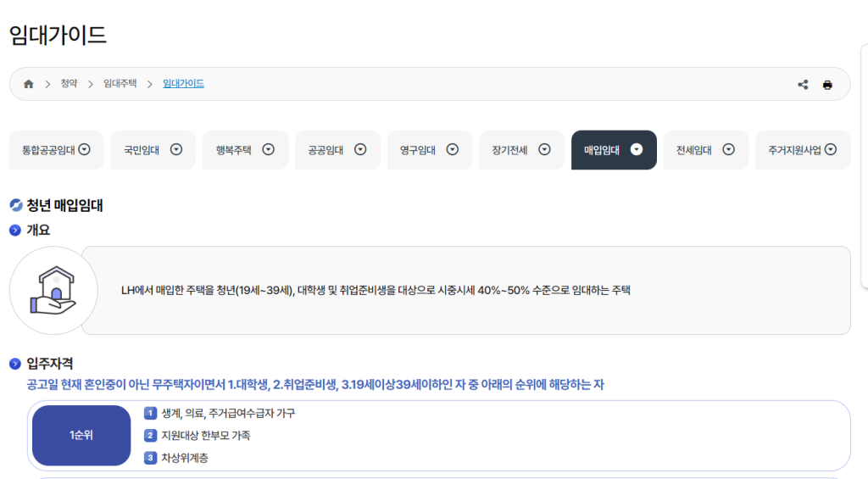Switch to 주거지원사업 tab
The image size is (868, 479).
click(803, 150)
